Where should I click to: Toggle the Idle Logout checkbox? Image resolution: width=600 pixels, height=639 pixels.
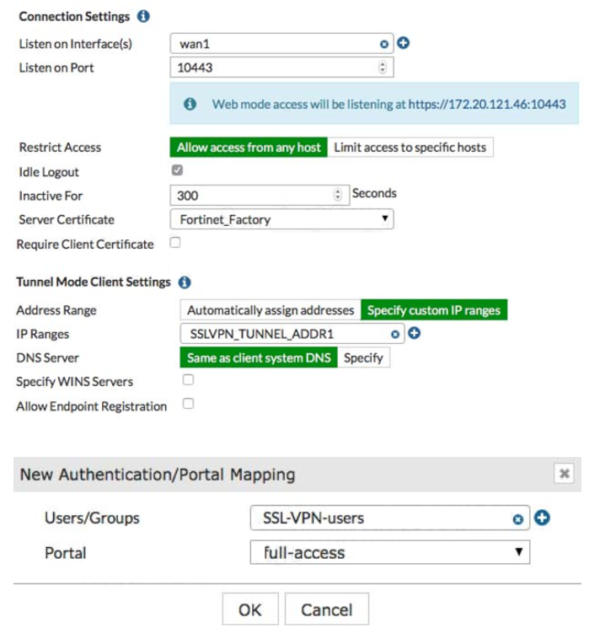point(177,170)
